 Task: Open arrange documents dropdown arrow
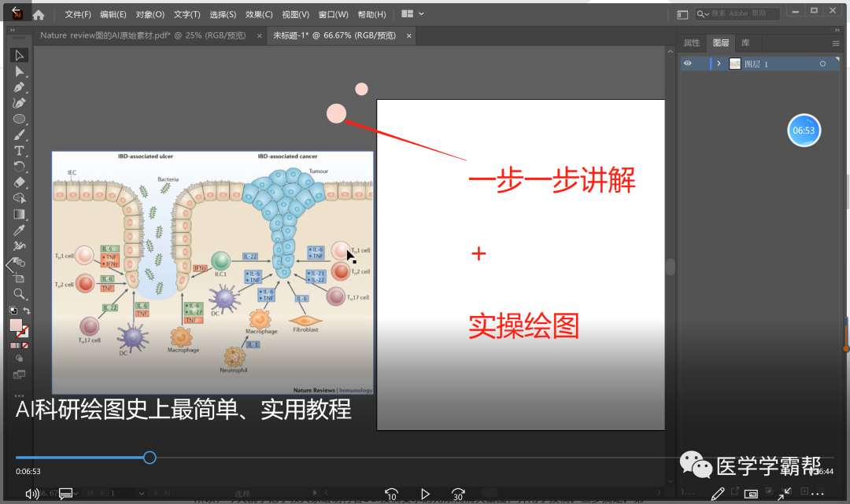pos(421,14)
